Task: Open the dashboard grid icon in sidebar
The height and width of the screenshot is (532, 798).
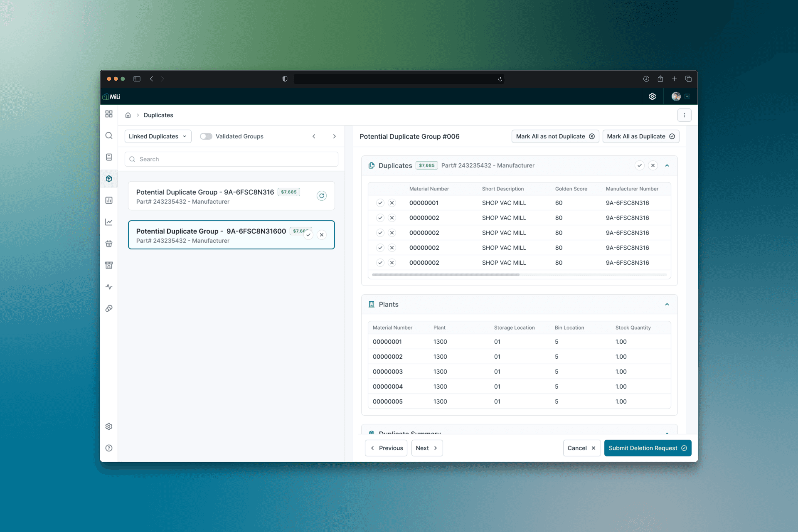Action: pyautogui.click(x=109, y=114)
